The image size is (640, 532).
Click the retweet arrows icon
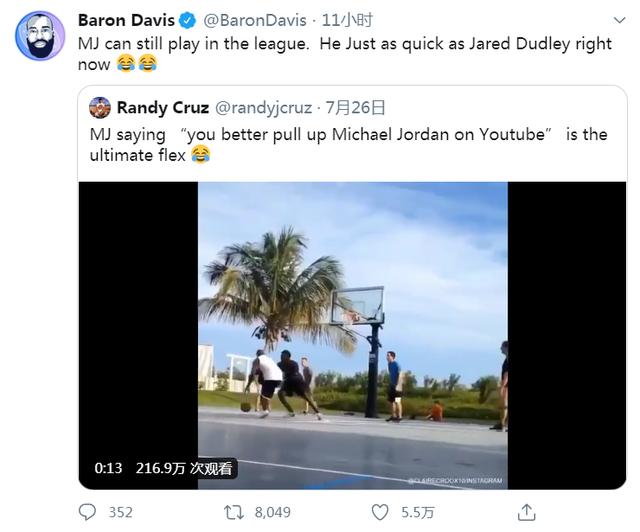click(x=234, y=512)
